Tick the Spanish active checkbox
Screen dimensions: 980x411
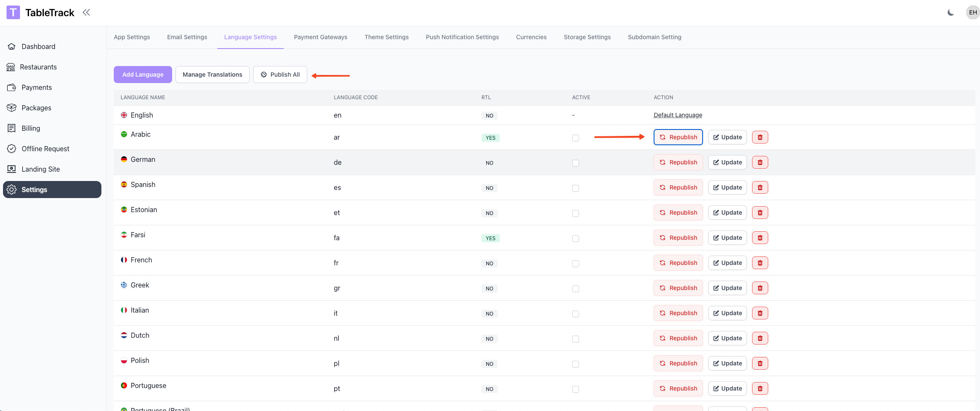pos(576,188)
